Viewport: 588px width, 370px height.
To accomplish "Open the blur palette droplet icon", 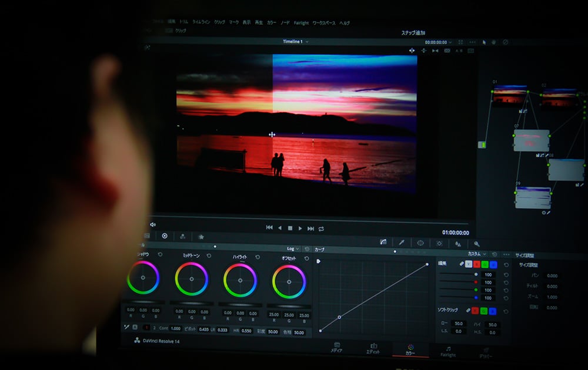I will coord(458,244).
